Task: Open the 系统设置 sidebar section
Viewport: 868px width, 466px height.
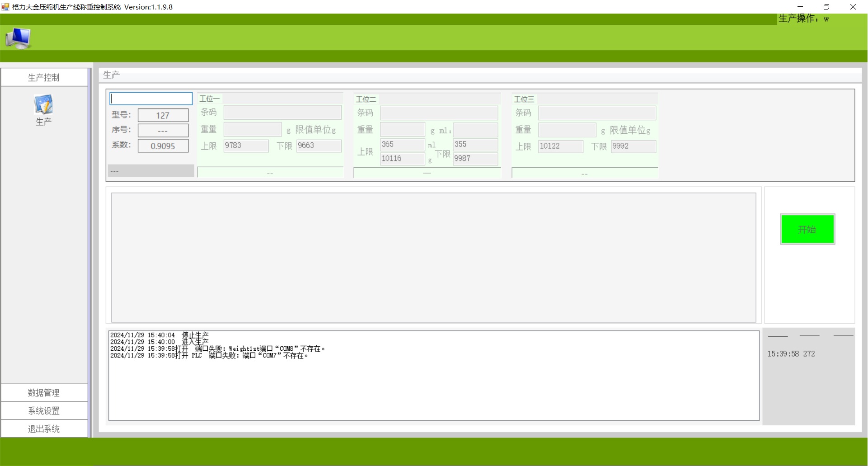Action: (44, 411)
